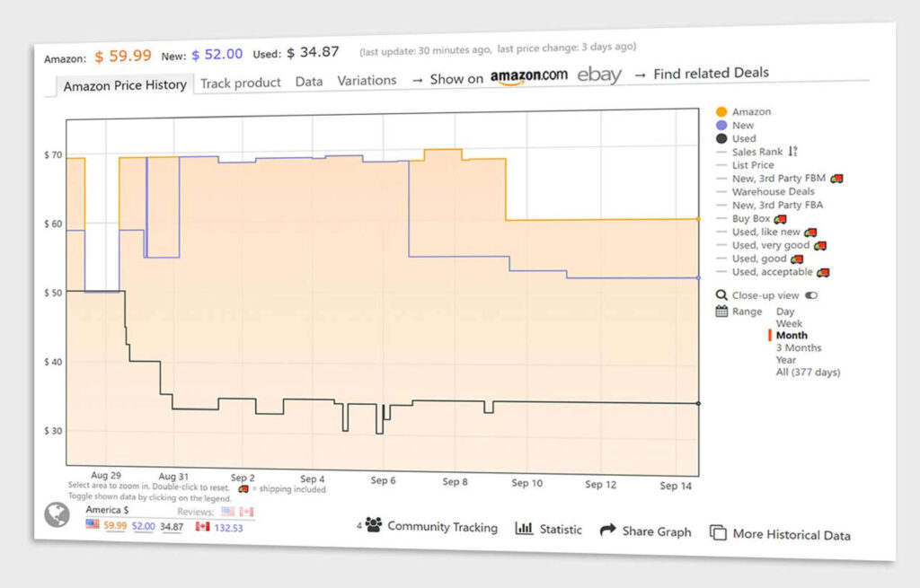Toggle the Close-up view switch

(x=812, y=295)
